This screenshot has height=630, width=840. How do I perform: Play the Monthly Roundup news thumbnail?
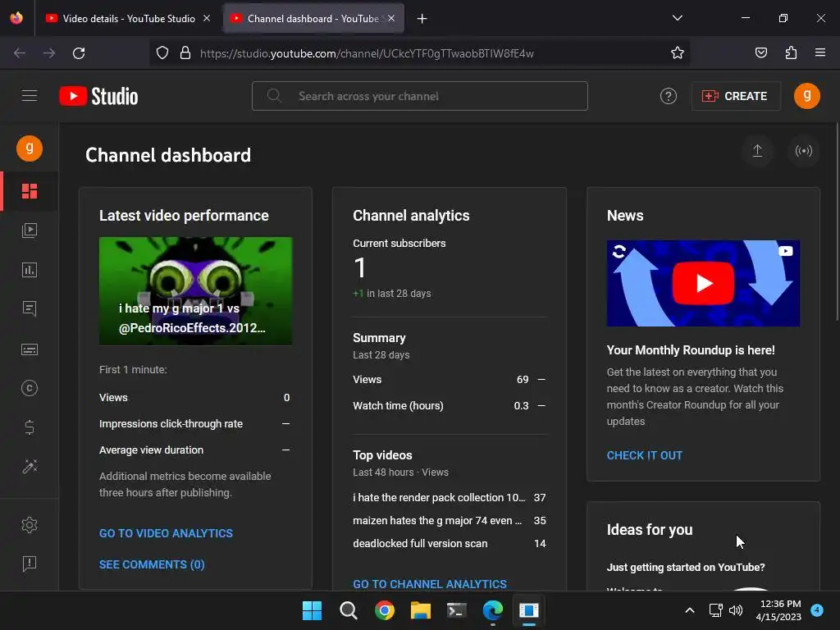click(703, 283)
